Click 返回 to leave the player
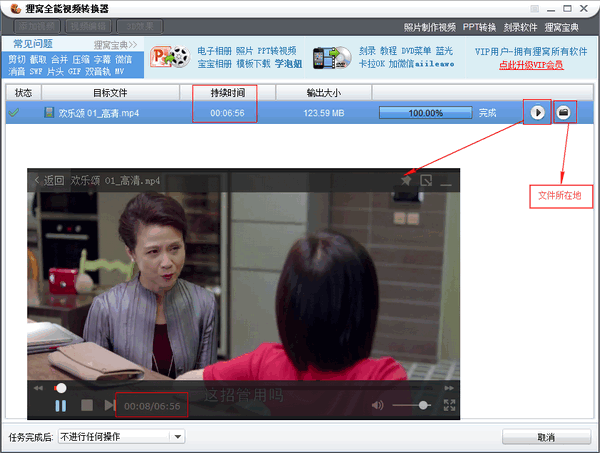 49,180
